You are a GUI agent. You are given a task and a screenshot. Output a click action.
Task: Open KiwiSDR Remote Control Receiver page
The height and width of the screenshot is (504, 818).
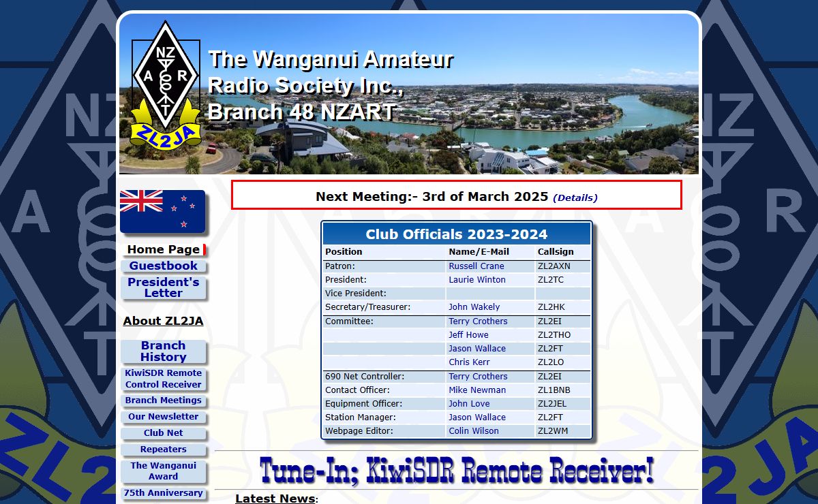coord(164,379)
